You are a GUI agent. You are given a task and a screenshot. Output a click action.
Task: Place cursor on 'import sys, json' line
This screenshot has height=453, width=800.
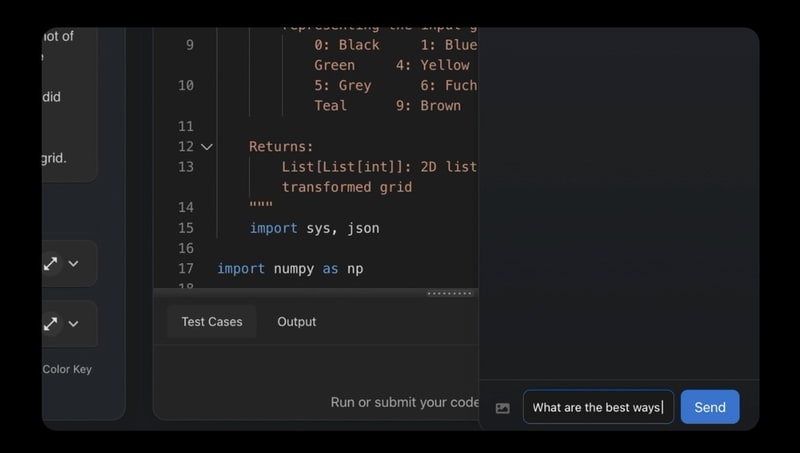(x=314, y=228)
